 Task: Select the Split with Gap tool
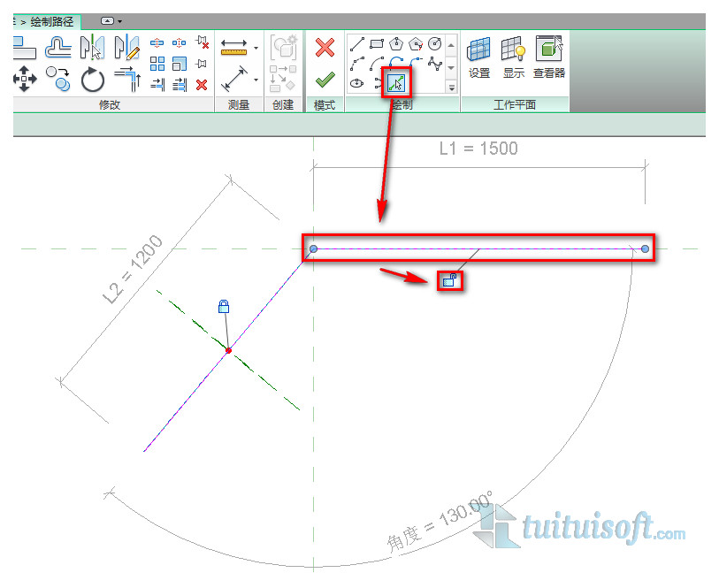[x=179, y=42]
